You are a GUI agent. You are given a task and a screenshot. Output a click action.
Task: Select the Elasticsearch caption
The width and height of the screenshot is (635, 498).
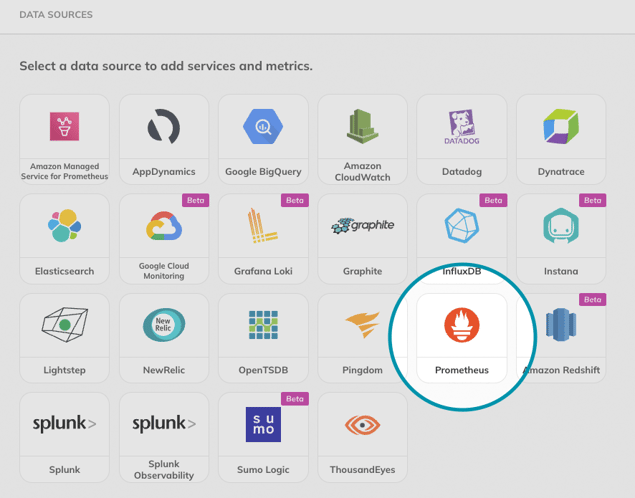(64, 271)
